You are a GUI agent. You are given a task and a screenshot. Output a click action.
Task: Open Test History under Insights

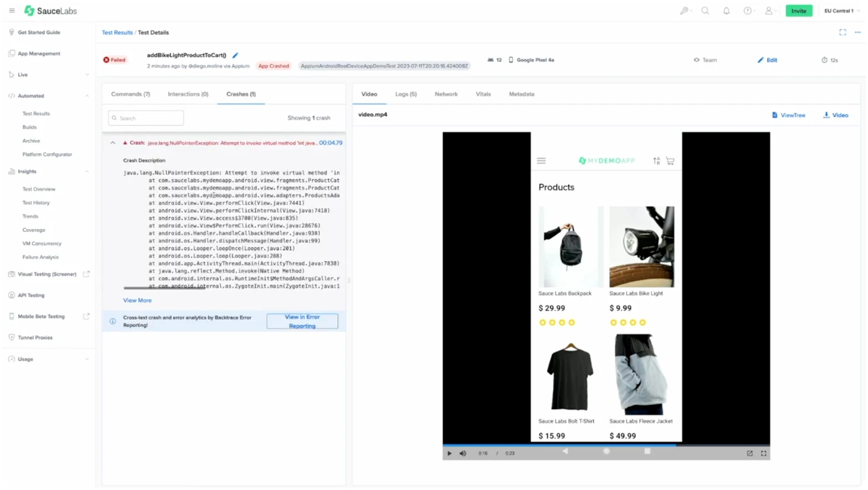[x=36, y=203]
